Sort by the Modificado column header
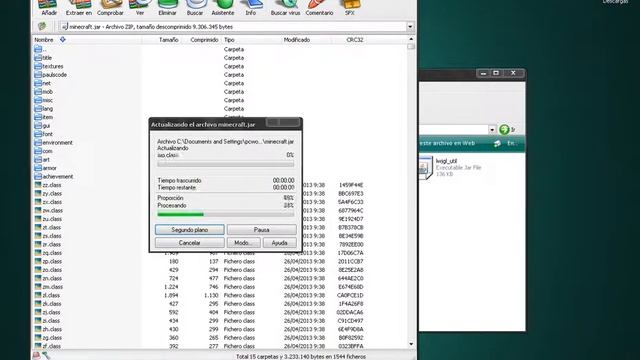This screenshot has height=360, width=640. [297, 40]
